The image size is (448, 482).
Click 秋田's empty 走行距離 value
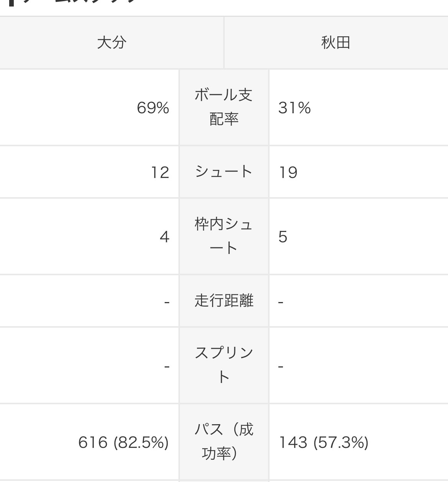[281, 302]
